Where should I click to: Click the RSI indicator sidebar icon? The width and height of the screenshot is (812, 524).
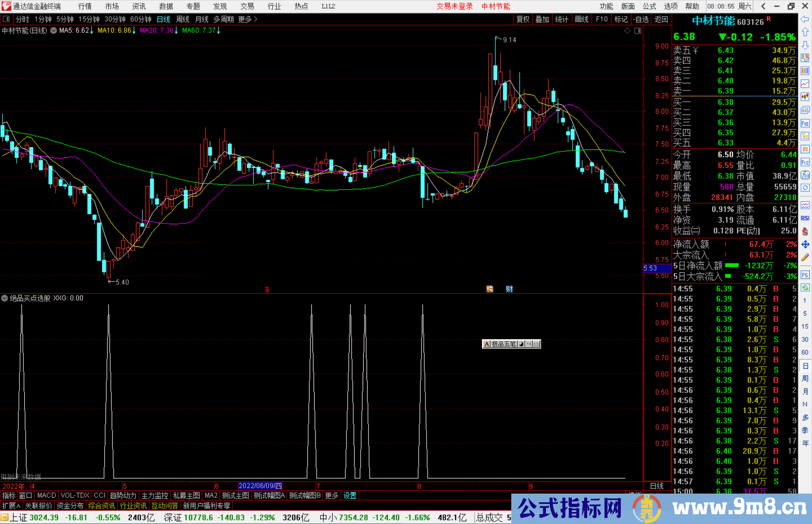[x=805, y=218]
